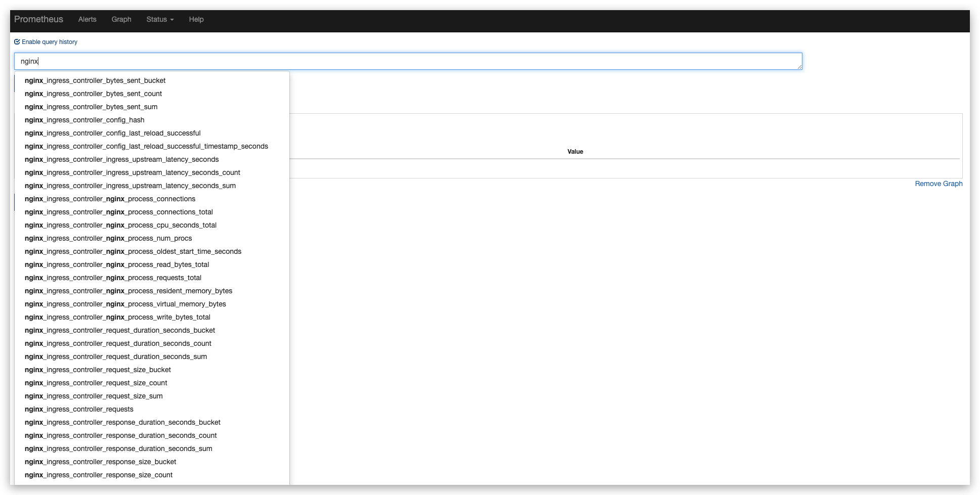Choose nginx_ingress_controller_config_hash from suggestions
Screen dimensions: 980x495
(x=152, y=120)
